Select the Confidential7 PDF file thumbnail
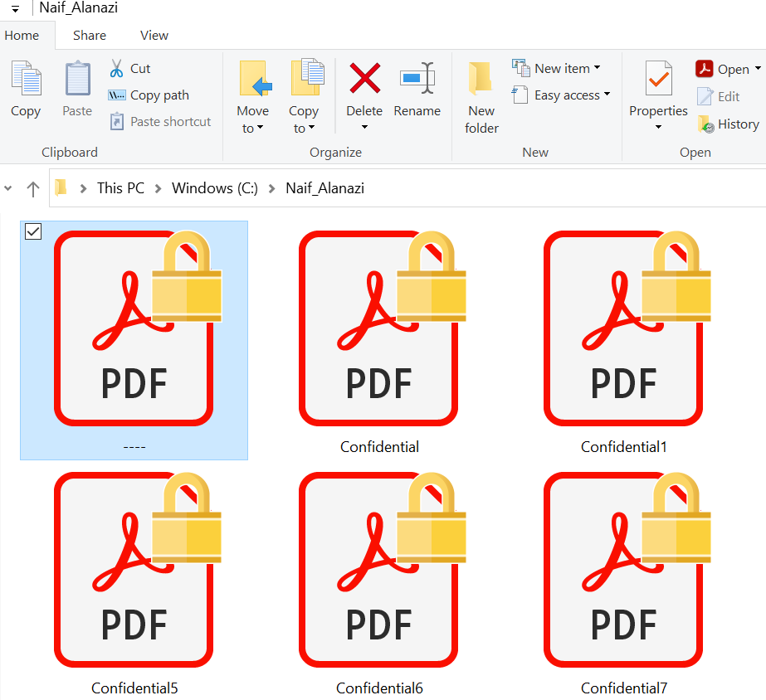 (627, 569)
